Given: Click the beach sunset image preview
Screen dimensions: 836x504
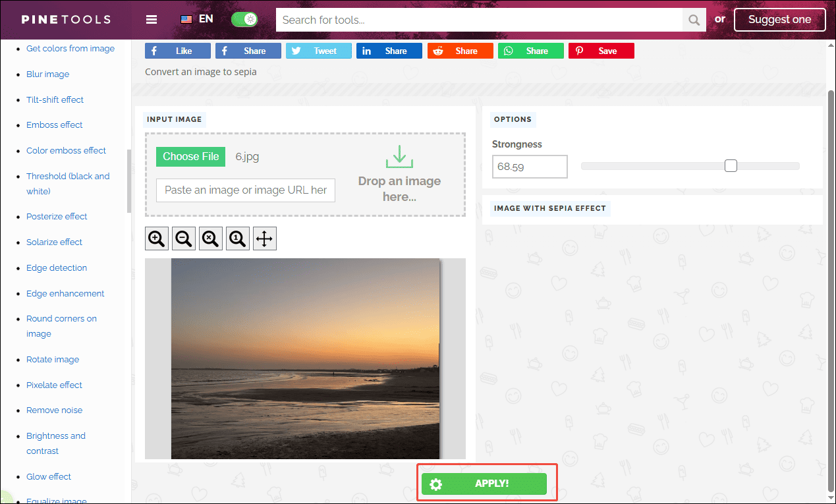Looking at the screenshot, I should pyautogui.click(x=305, y=359).
